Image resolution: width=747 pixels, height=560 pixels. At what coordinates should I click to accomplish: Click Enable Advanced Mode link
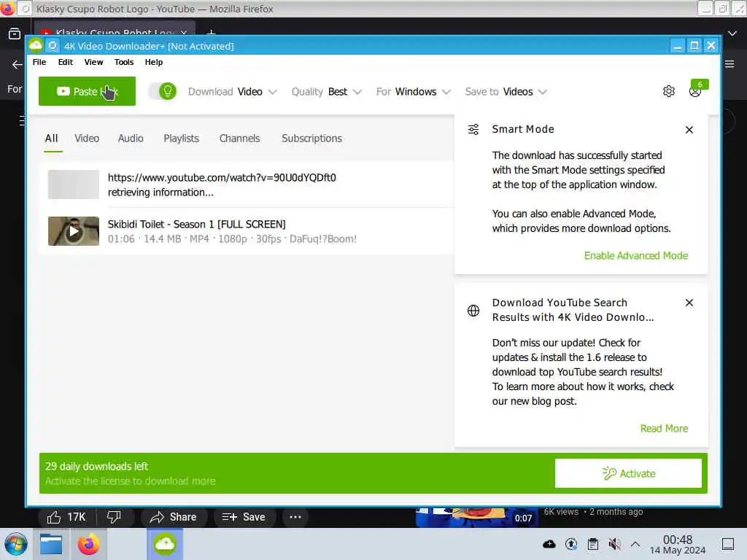[636, 256]
